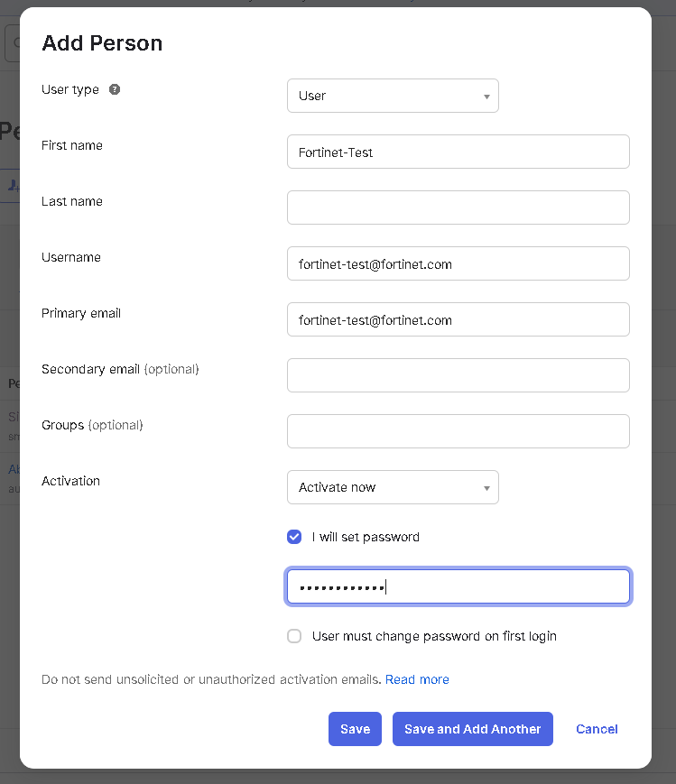Click the Secondary email (optional) label
This screenshot has width=676, height=784.
120,369
